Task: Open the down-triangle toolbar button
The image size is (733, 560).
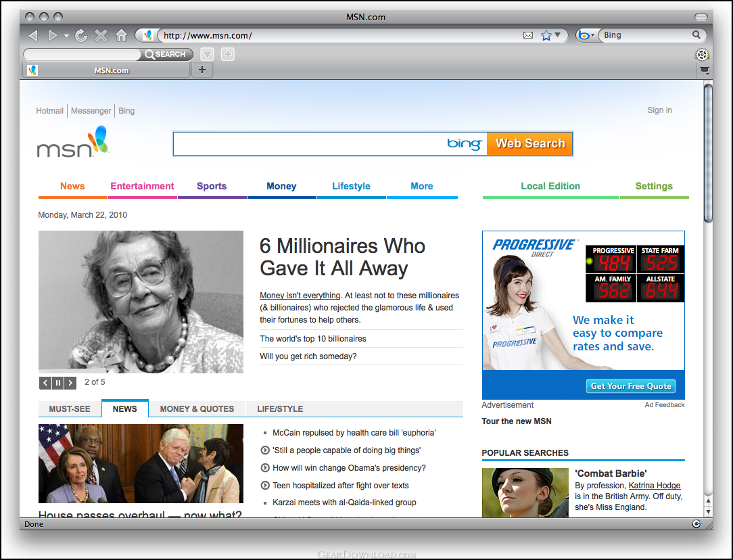Action: tap(207, 55)
